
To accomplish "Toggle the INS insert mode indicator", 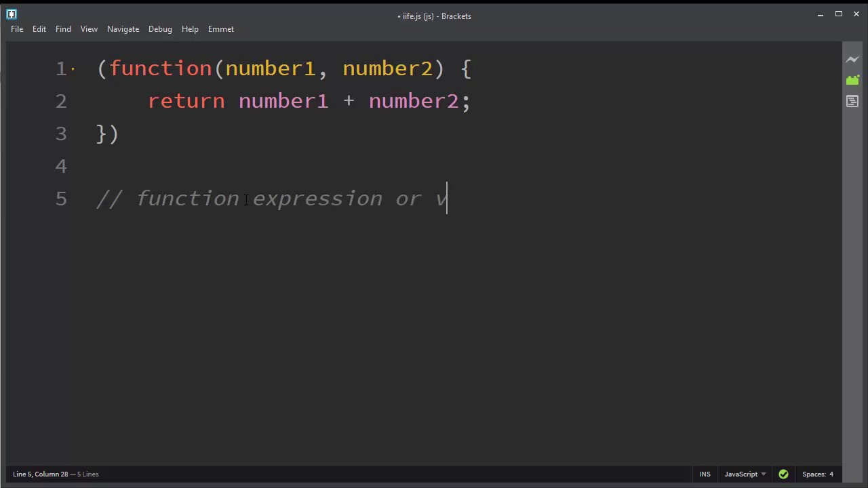I will [x=705, y=474].
